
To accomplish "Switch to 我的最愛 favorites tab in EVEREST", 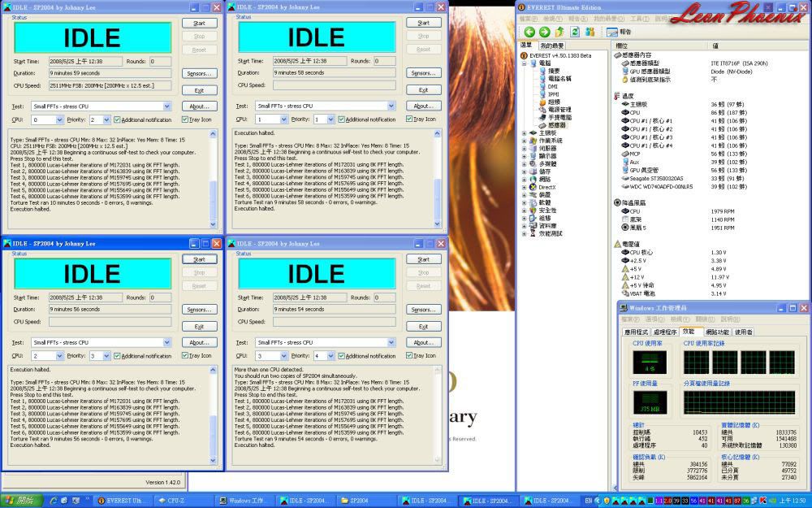I will tap(551, 46).
